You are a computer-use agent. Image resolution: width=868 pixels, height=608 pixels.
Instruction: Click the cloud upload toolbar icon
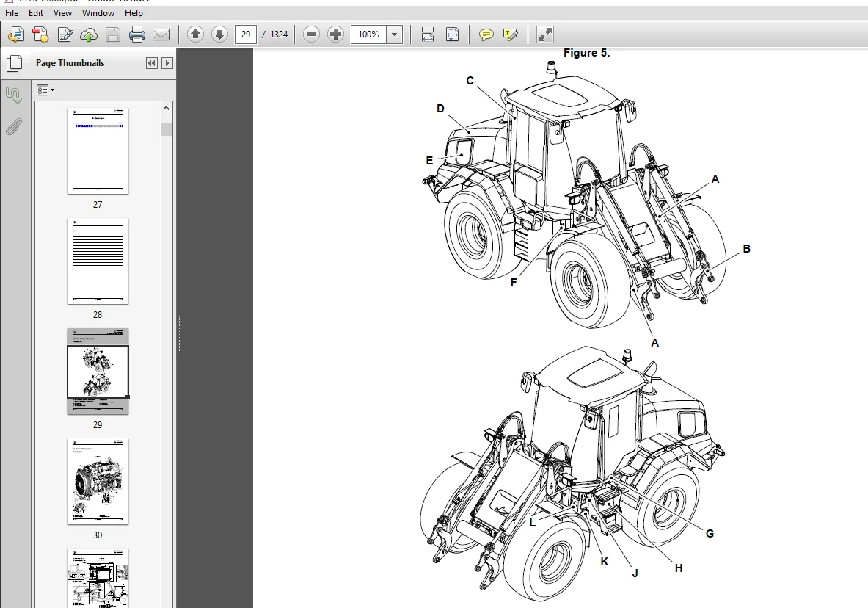click(x=89, y=35)
